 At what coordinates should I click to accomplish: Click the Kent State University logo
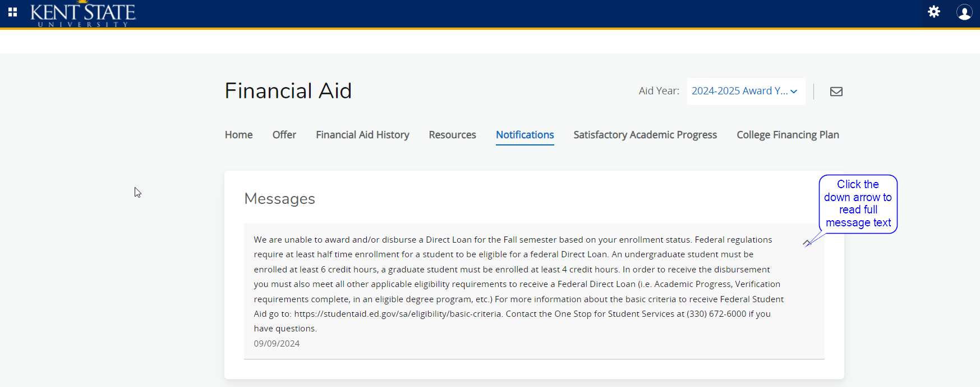[83, 13]
